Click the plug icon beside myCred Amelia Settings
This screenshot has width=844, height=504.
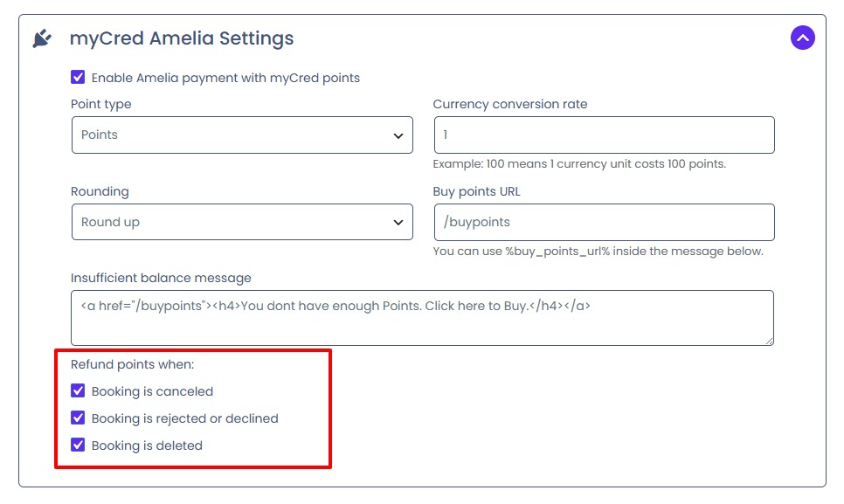point(42,38)
